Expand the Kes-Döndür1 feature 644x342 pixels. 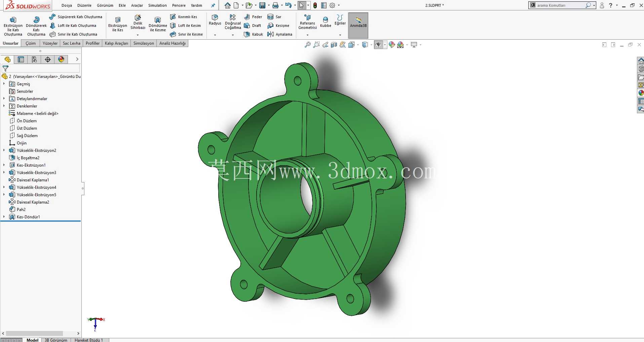[4, 217]
